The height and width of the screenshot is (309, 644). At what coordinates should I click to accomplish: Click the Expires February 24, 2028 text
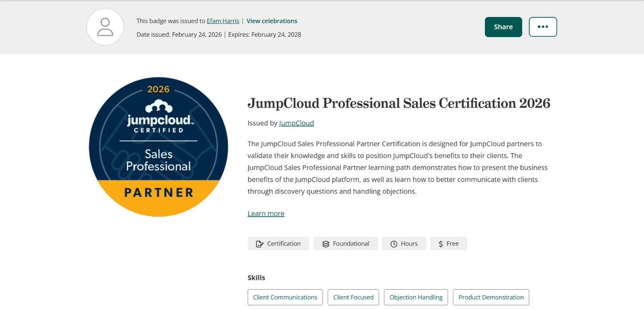(x=265, y=34)
